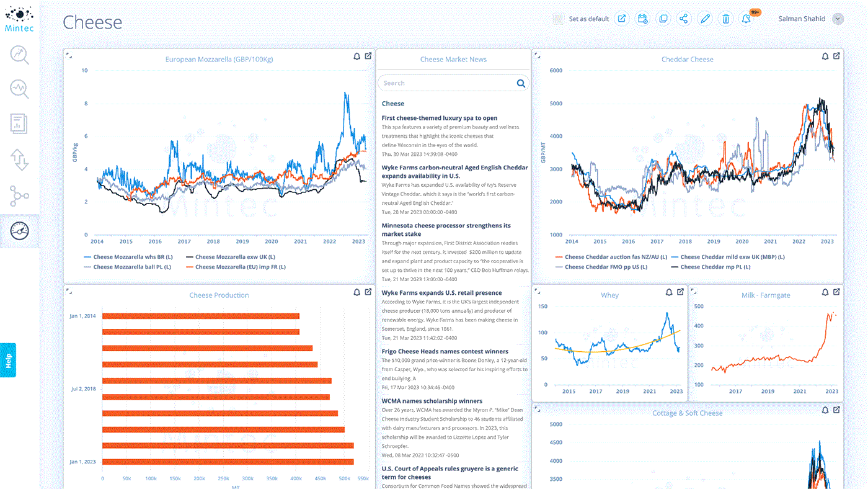
Task: Click the schedule calendar icon in toolbar
Action: point(642,18)
